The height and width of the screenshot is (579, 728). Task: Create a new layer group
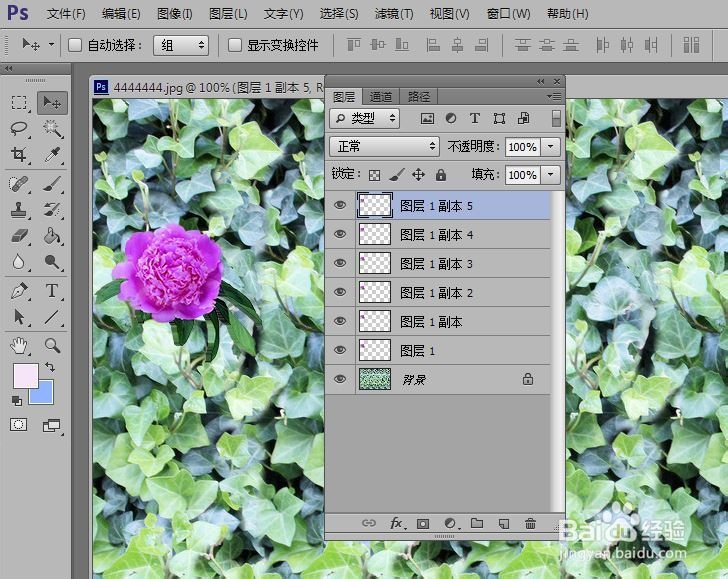click(477, 523)
